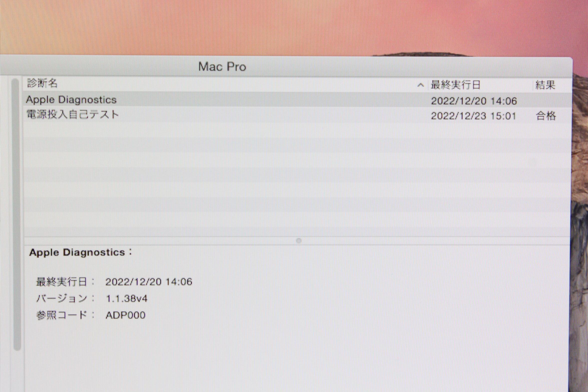588x392 pixels.
Task: Click the split pane divider handle
Action: point(298,241)
